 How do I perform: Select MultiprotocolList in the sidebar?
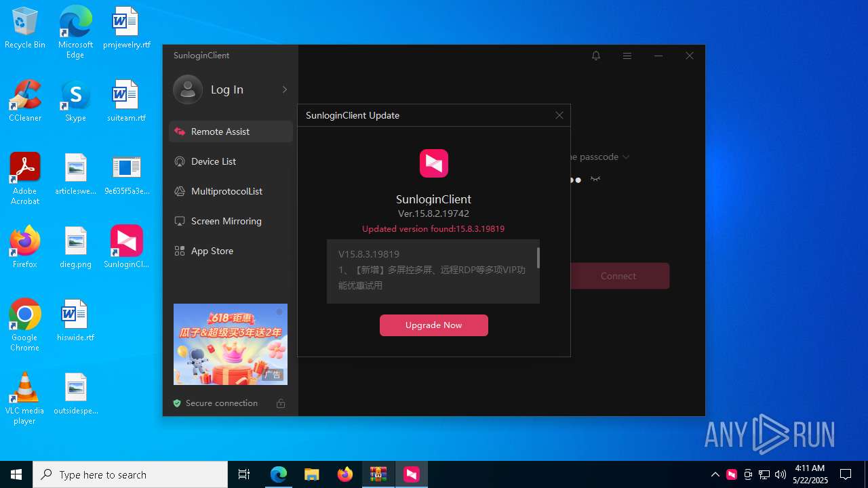pyautogui.click(x=231, y=191)
